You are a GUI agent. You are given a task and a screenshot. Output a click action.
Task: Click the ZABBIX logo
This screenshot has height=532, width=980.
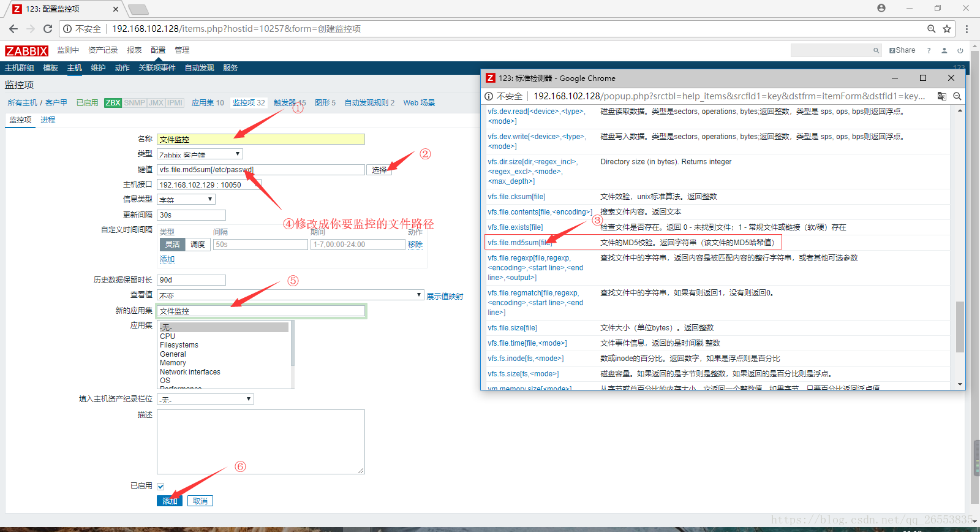pos(26,51)
